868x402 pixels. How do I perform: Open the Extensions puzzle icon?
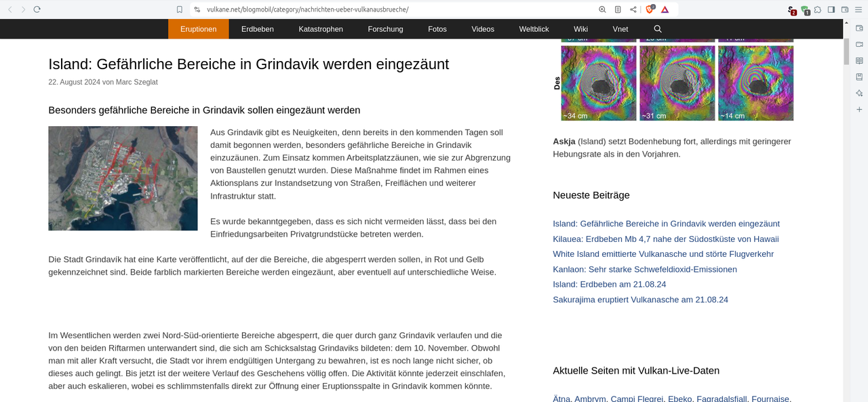(818, 9)
